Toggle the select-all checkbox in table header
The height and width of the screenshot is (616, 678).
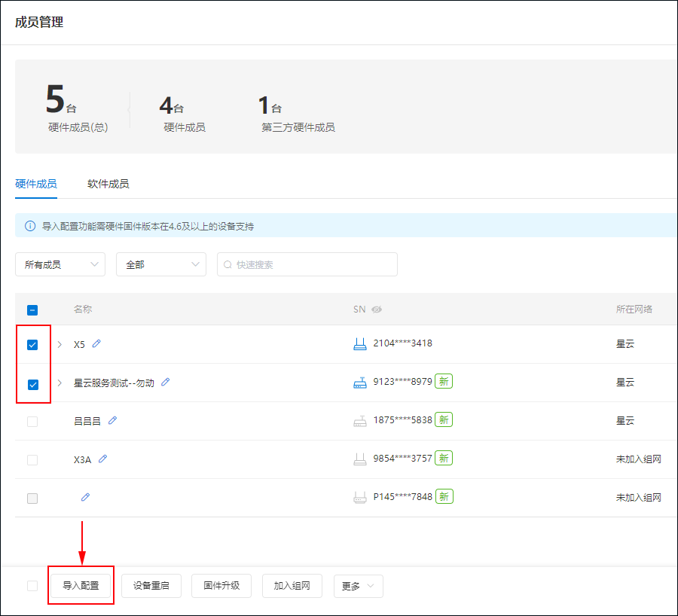coord(32,310)
